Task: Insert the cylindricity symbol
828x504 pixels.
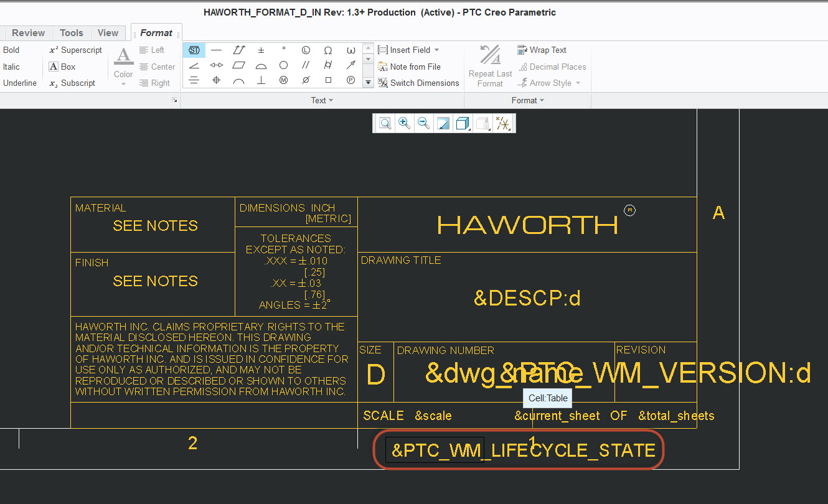Action: 329,65
